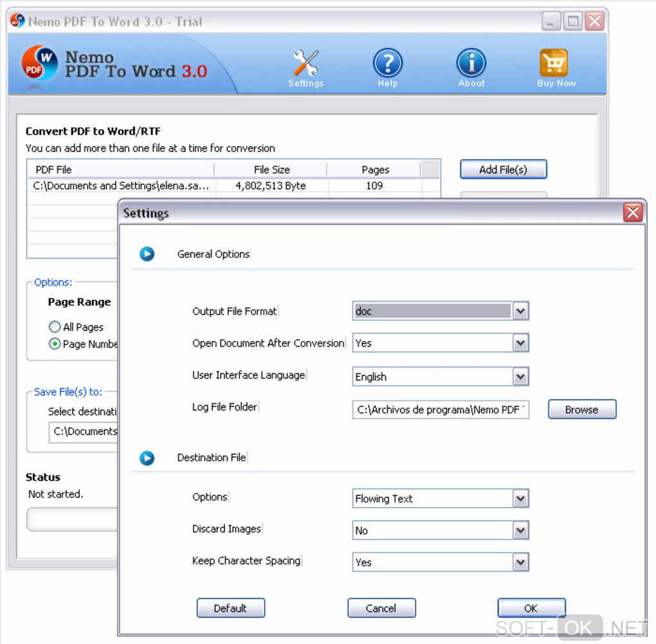Click the Nemo PDF To Word logo
Viewport: 656px width, 644px height.
click(39, 63)
